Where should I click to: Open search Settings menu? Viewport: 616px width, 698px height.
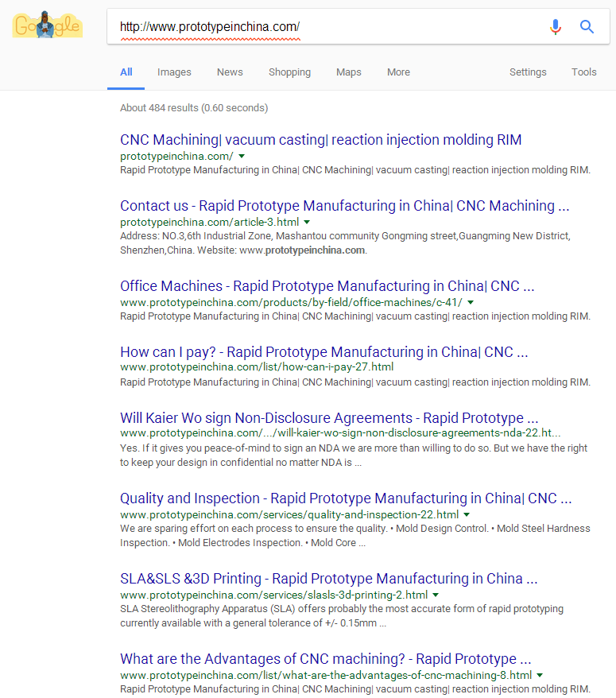point(528,72)
